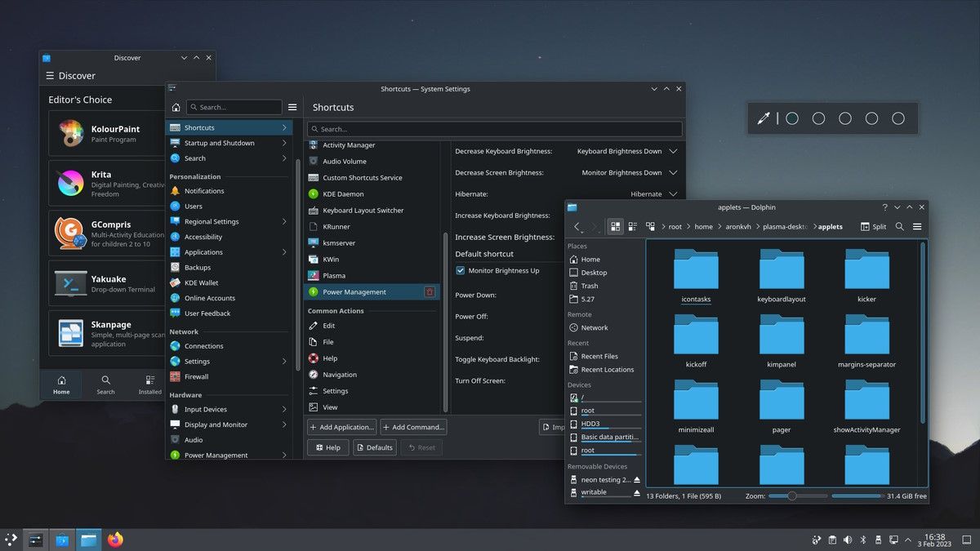Switch to the Installed tab in Discover
Image resolution: width=980 pixels, height=551 pixels.
click(x=149, y=384)
